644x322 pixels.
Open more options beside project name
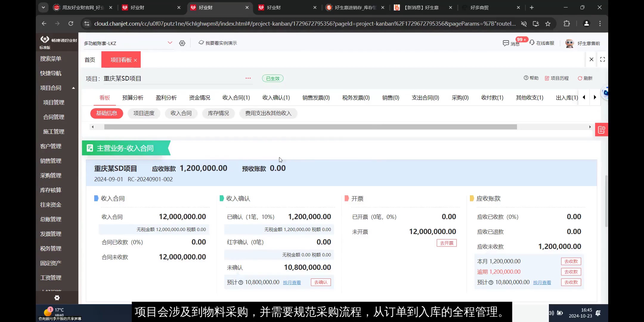click(x=248, y=78)
